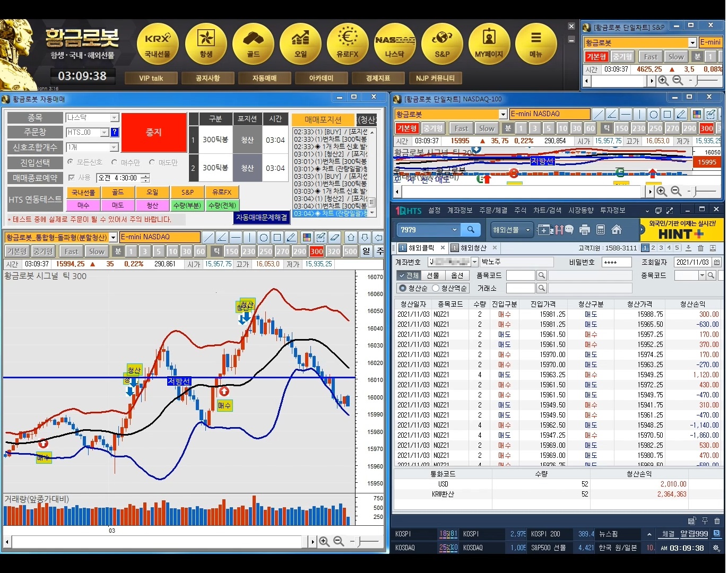The image size is (728, 573).
Task: Expand 종목 나스닥 dropdown
Action: (x=114, y=118)
